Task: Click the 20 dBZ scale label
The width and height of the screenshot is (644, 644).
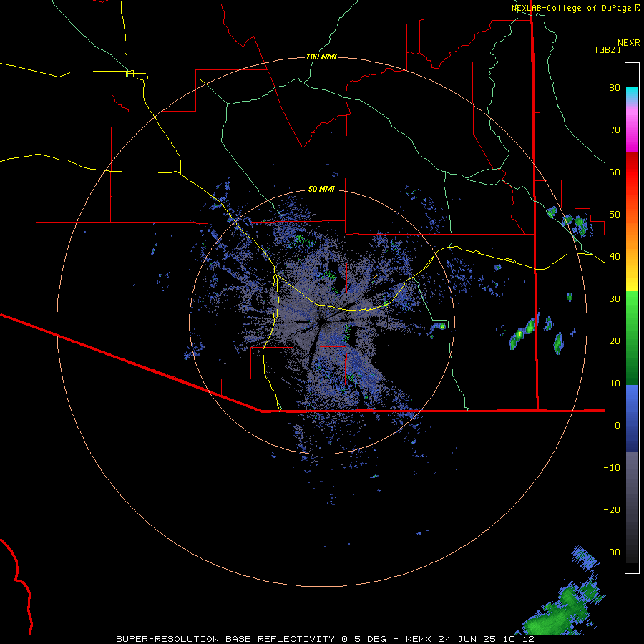Action: pos(615,341)
